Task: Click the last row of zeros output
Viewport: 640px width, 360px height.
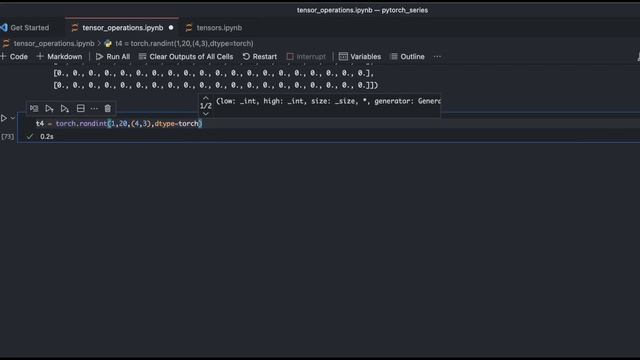Action: point(216,85)
